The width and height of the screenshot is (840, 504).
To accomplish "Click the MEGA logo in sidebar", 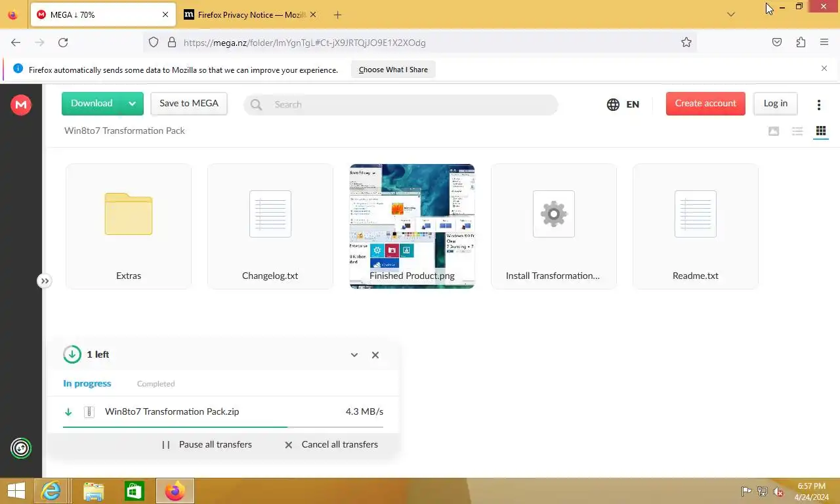I will point(21,104).
